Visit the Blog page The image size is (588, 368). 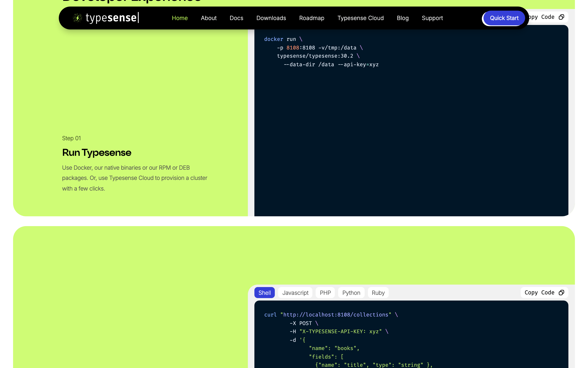pyautogui.click(x=403, y=18)
